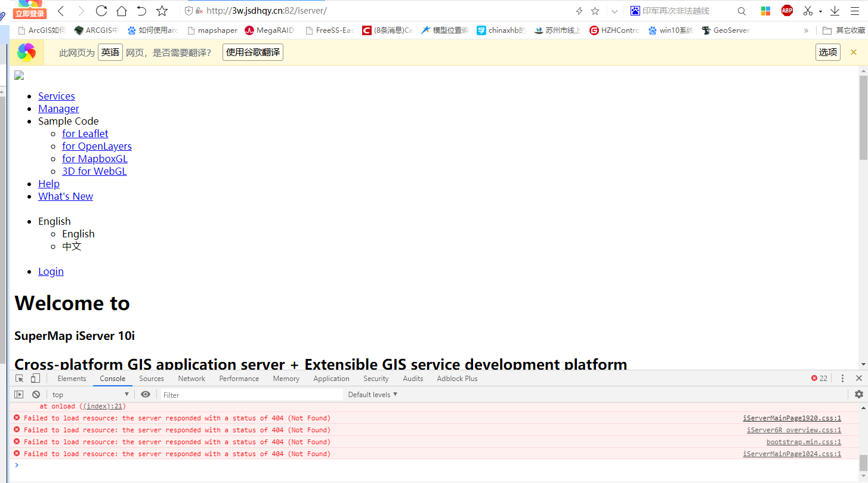
Task: Open the console settings gear
Action: tap(859, 394)
